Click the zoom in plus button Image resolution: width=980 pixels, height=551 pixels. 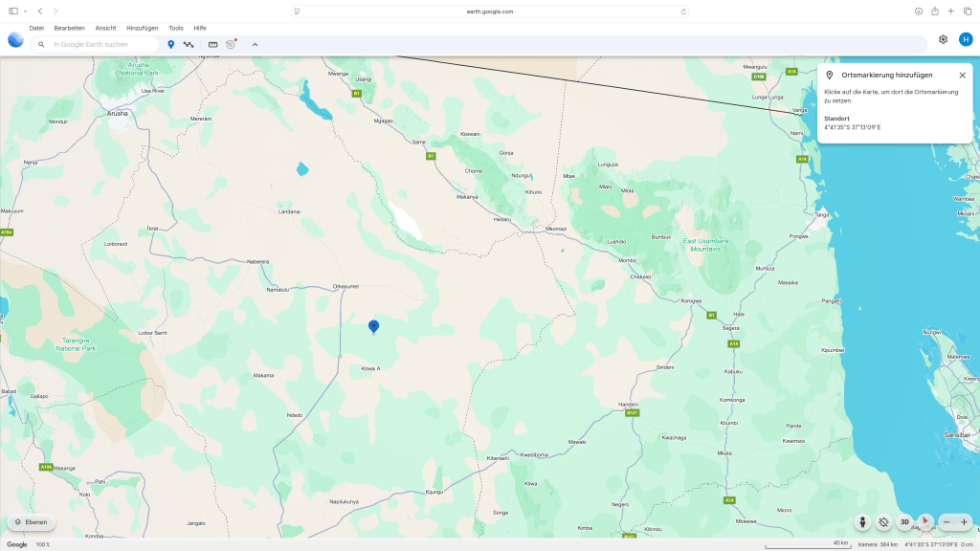tap(964, 522)
